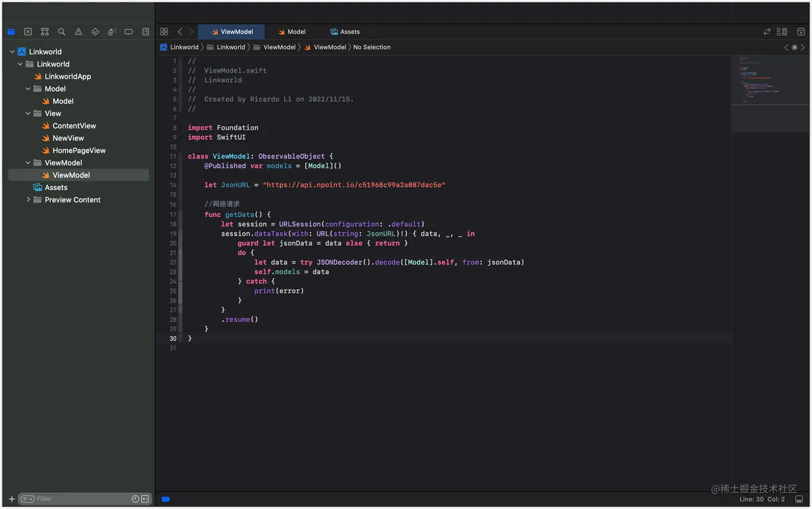Expand the Preview Content folder
The width and height of the screenshot is (812, 509).
[x=28, y=200]
